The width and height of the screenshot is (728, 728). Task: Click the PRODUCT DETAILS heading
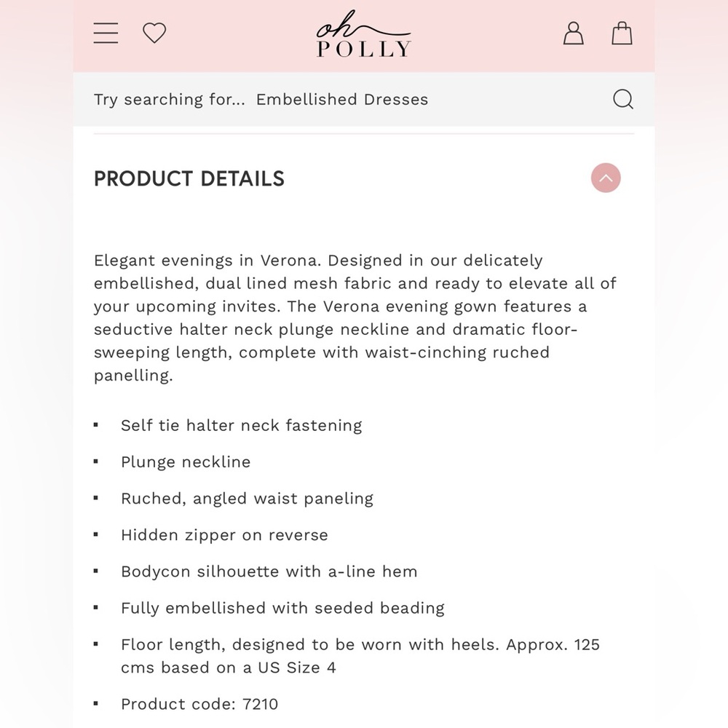[189, 179]
